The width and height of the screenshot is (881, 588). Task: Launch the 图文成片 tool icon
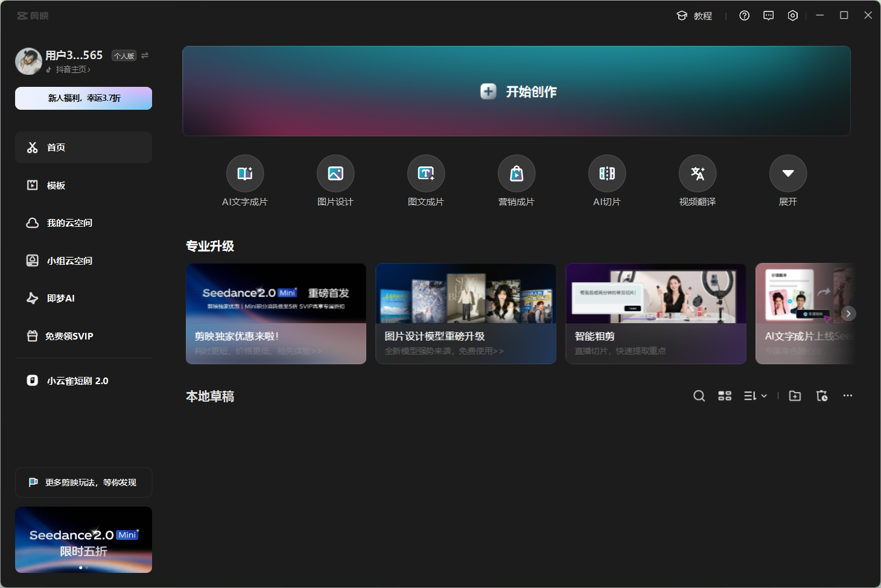tap(426, 174)
